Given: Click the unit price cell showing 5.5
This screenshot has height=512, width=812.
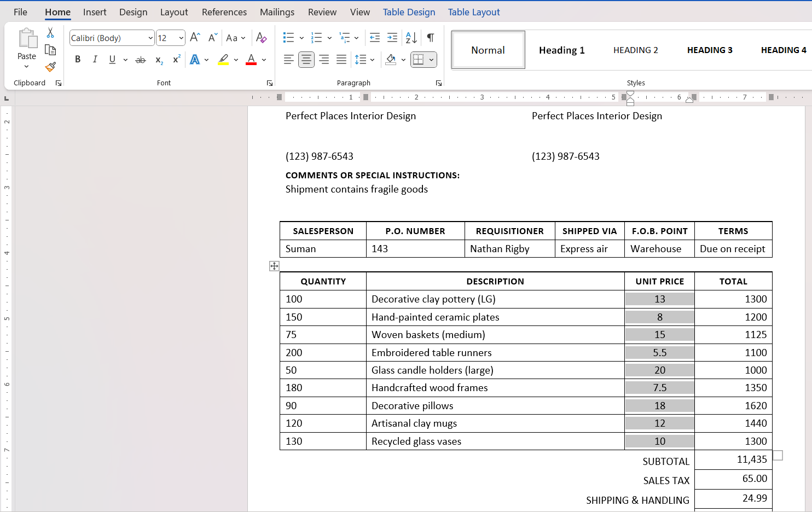Looking at the screenshot, I should coord(659,353).
